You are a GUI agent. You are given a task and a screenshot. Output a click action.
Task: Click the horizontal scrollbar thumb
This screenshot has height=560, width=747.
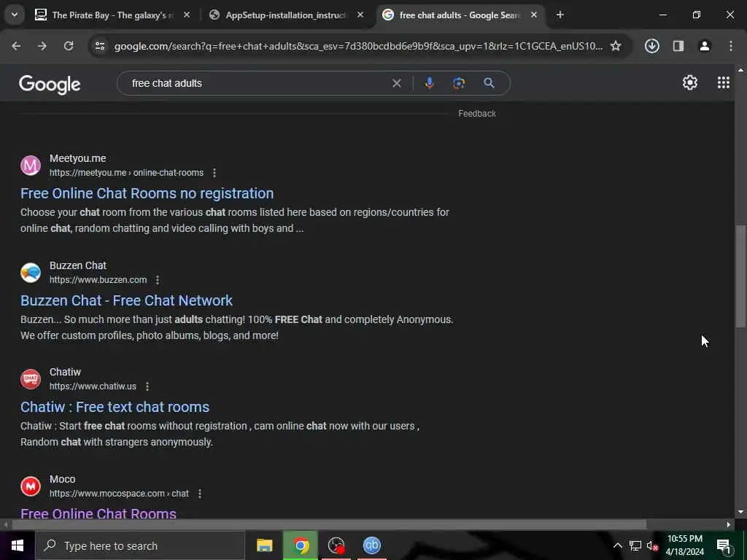(329, 525)
